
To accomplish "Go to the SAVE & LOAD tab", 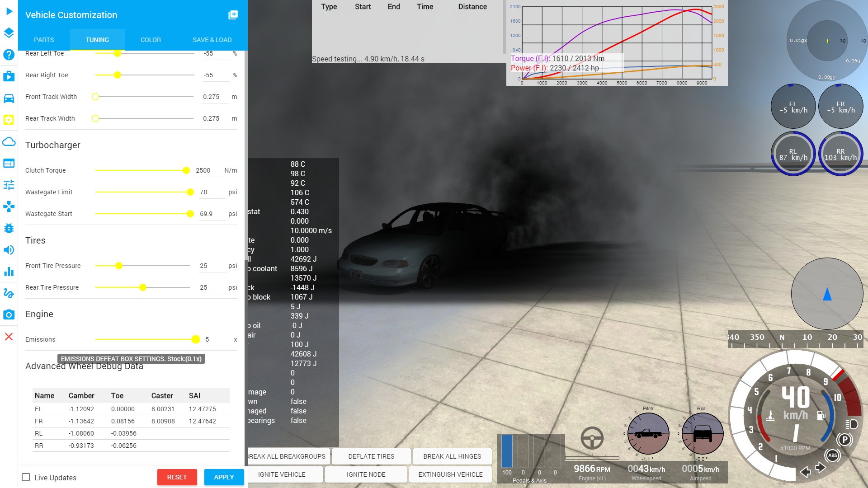I will click(212, 40).
